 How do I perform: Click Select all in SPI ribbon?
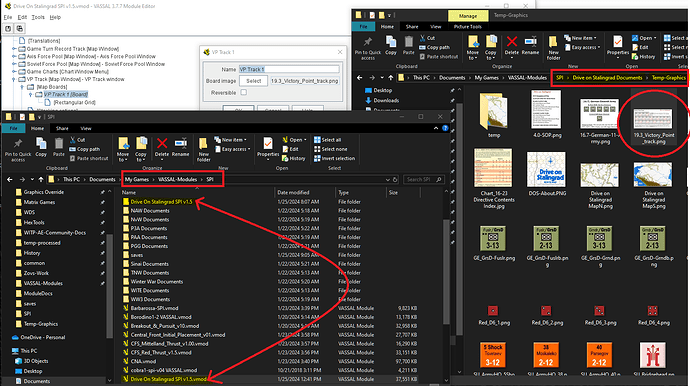[x=327, y=140]
